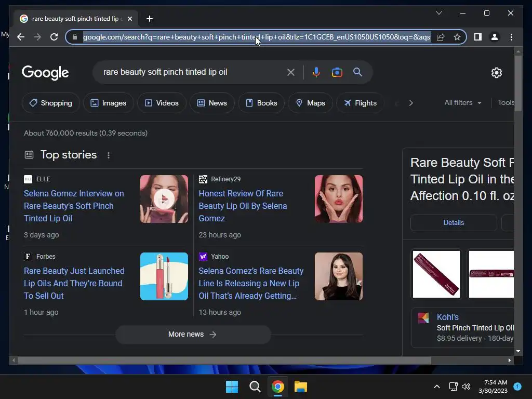Open Yahoo Selena Gomez's Rare Beauty article

click(251, 283)
